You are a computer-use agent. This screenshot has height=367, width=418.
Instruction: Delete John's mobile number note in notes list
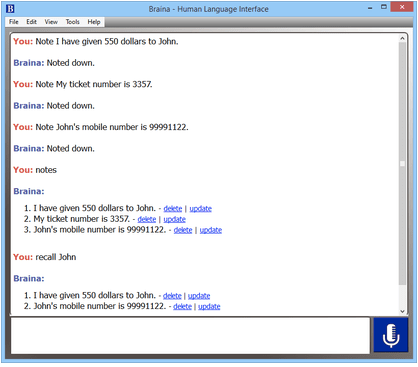tap(183, 230)
